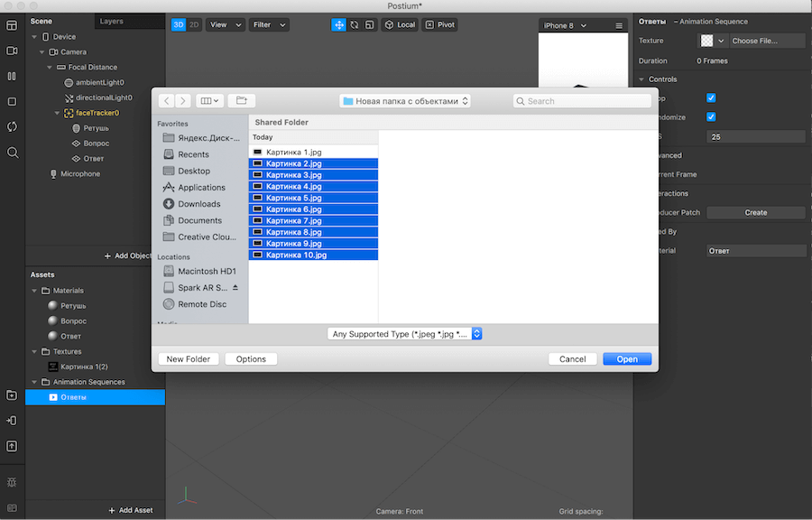Click the Texture checkerboard swatch
The image size is (812, 520).
point(706,41)
